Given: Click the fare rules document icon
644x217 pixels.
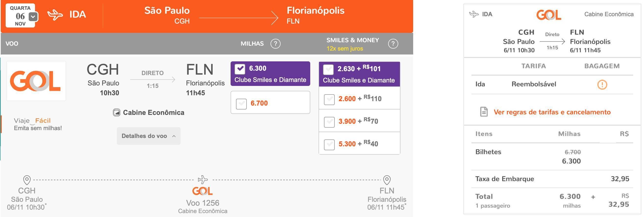Looking at the screenshot, I should [484, 112].
